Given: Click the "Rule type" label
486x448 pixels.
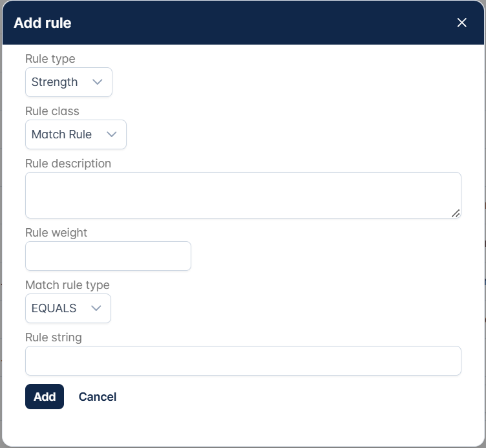Looking at the screenshot, I should 50,59.
